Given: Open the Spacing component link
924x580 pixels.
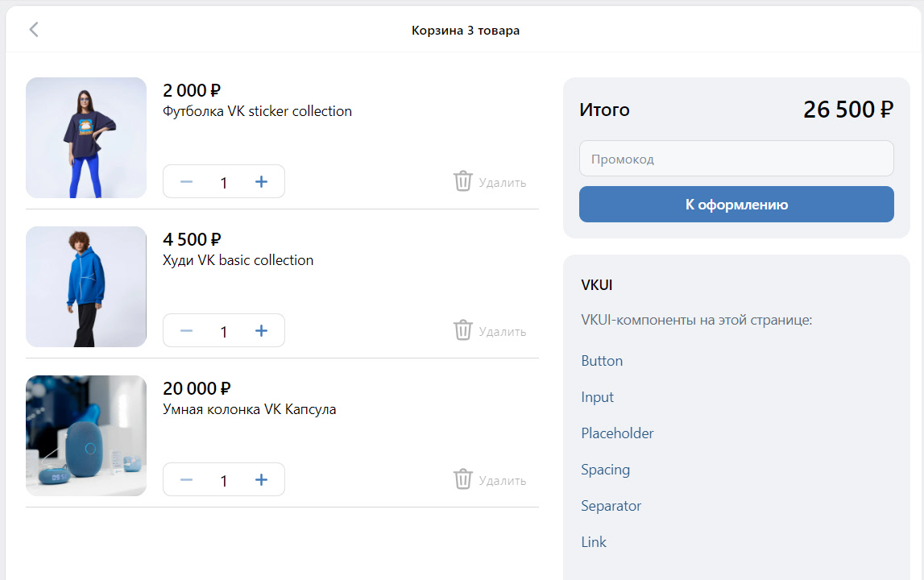Looking at the screenshot, I should 605,470.
